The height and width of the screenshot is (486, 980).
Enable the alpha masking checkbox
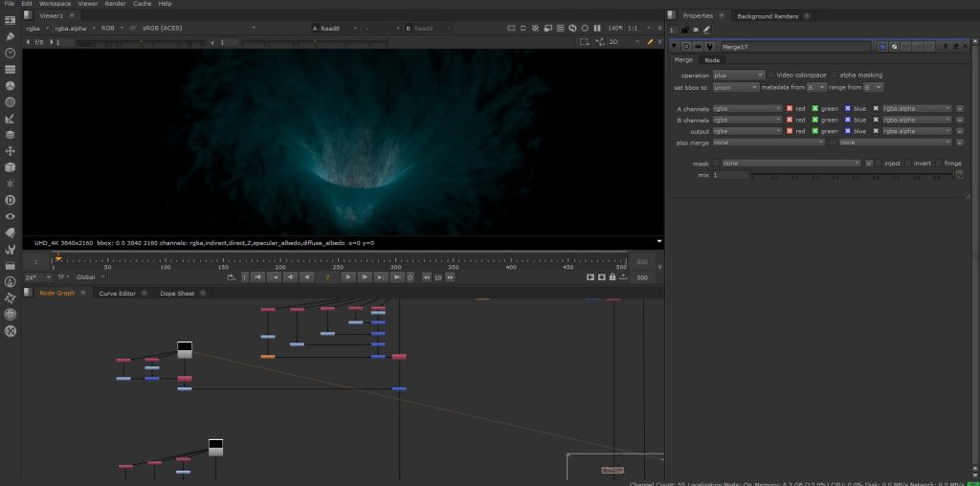point(835,75)
